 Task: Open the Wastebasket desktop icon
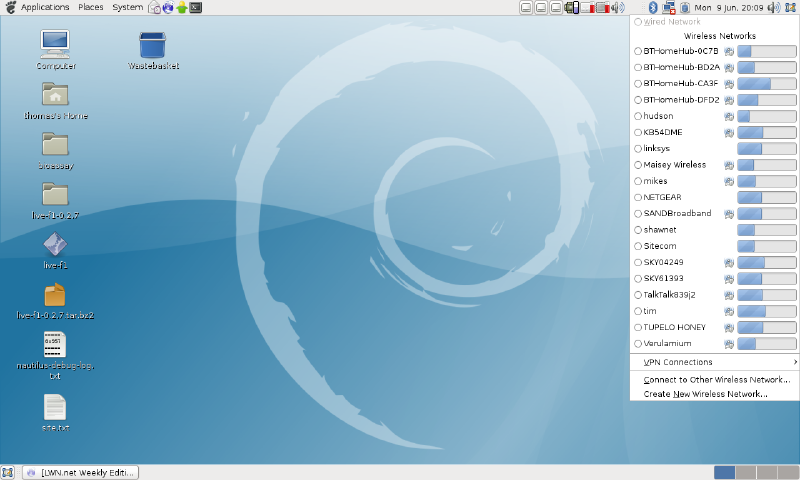click(x=152, y=45)
